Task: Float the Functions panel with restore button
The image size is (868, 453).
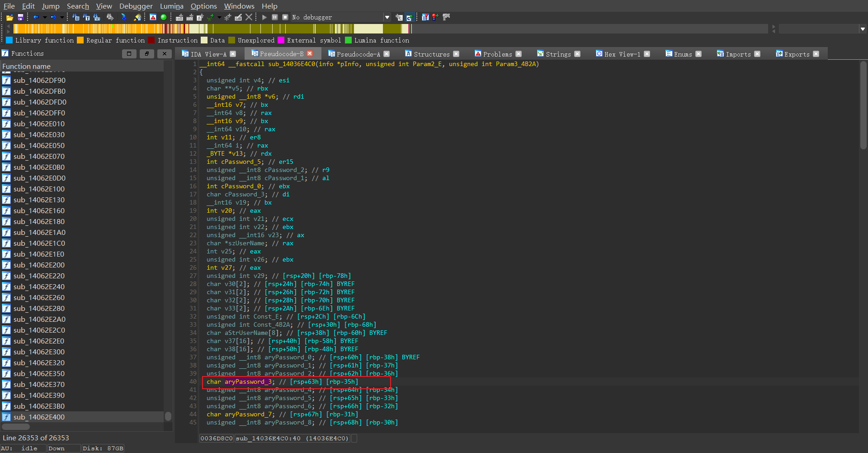Action: tap(146, 53)
